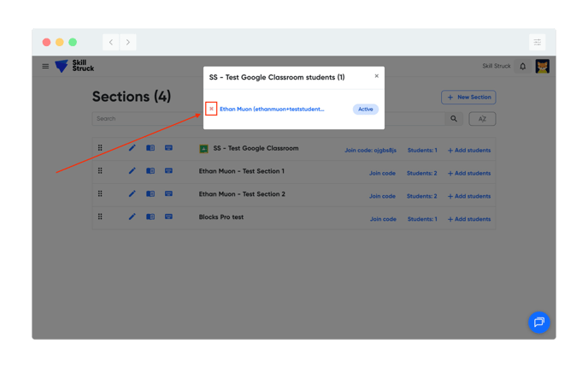Edit the Blocks Pro test section
The height and width of the screenshot is (368, 588).
coord(132,217)
